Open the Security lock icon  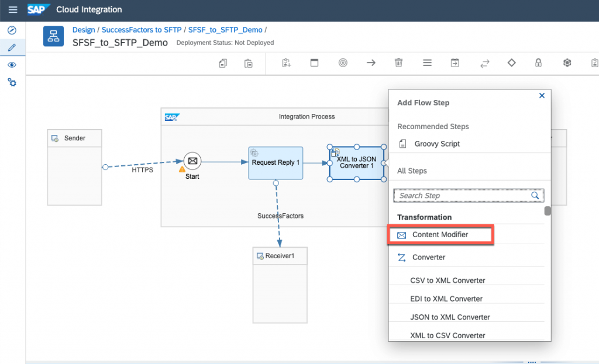538,63
